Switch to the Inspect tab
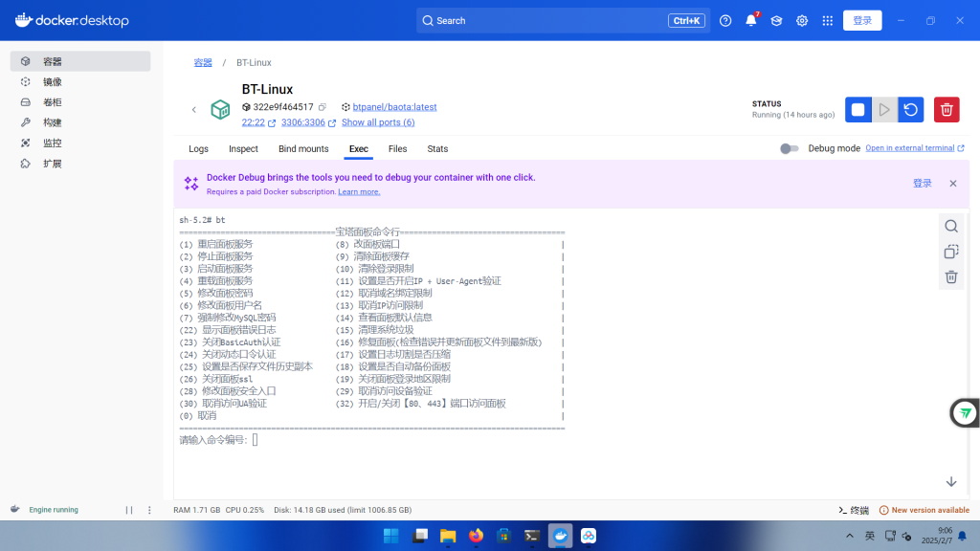Screen dimensions: 980x551 coord(243,148)
